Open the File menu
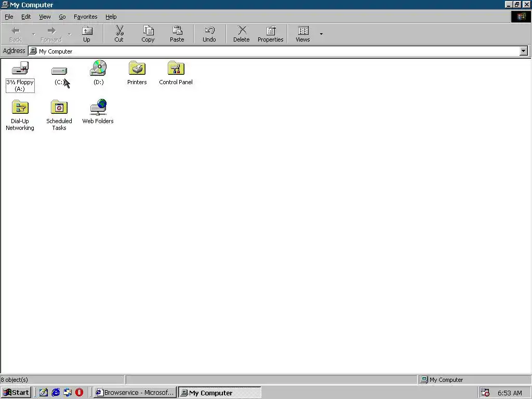 point(9,17)
